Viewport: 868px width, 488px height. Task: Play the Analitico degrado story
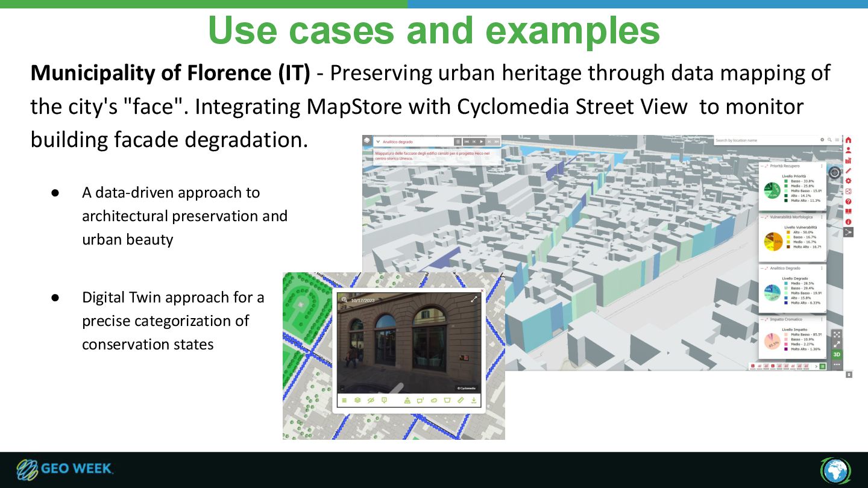coord(482,142)
